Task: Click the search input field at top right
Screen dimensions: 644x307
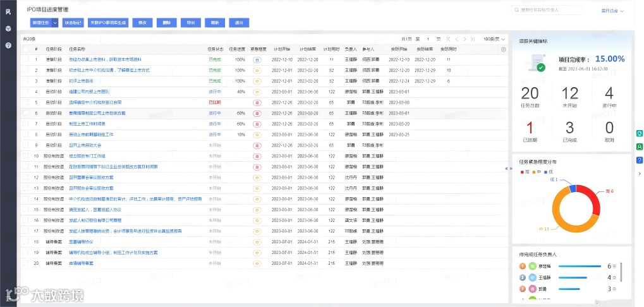Action: [547, 10]
